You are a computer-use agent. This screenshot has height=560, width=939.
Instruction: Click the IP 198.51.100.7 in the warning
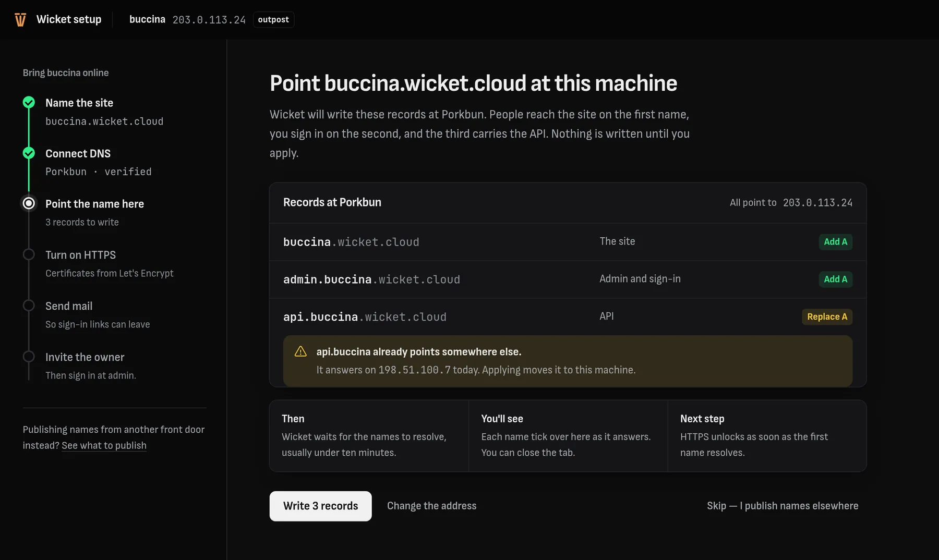tap(414, 370)
